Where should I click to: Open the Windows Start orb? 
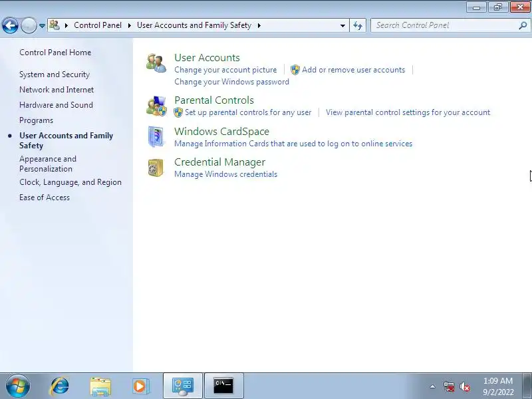(18, 386)
